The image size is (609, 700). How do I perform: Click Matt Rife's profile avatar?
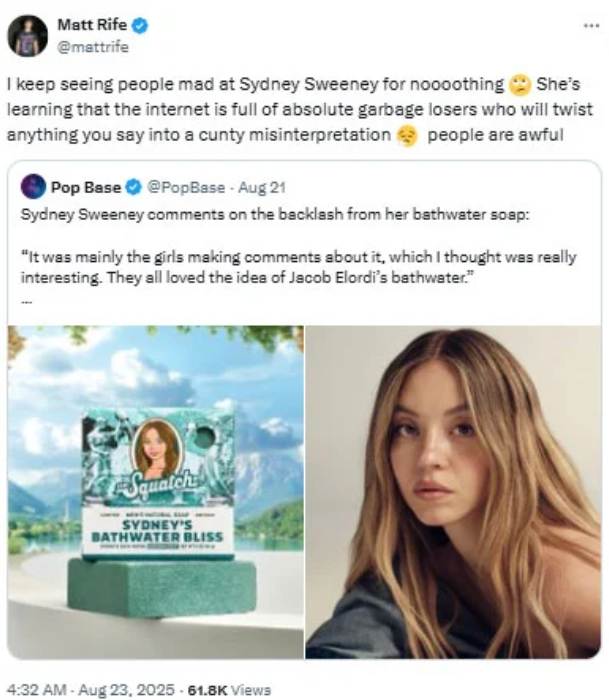(x=27, y=36)
